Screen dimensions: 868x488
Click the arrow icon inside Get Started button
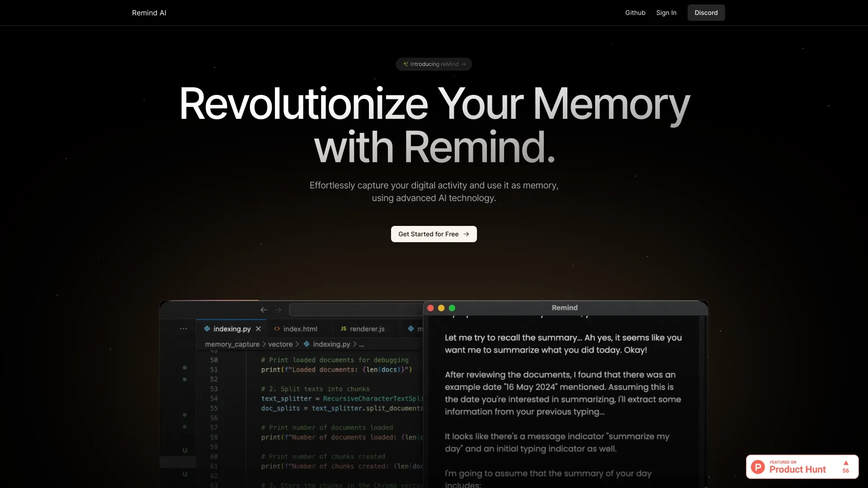467,234
